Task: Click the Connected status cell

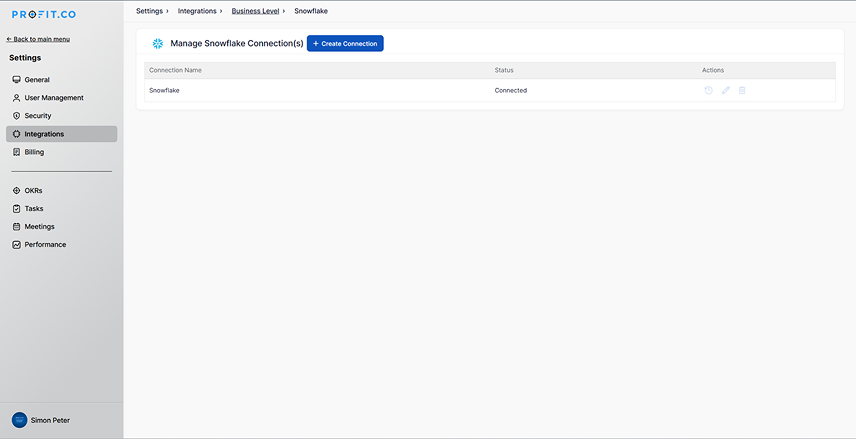Action: 511,91
